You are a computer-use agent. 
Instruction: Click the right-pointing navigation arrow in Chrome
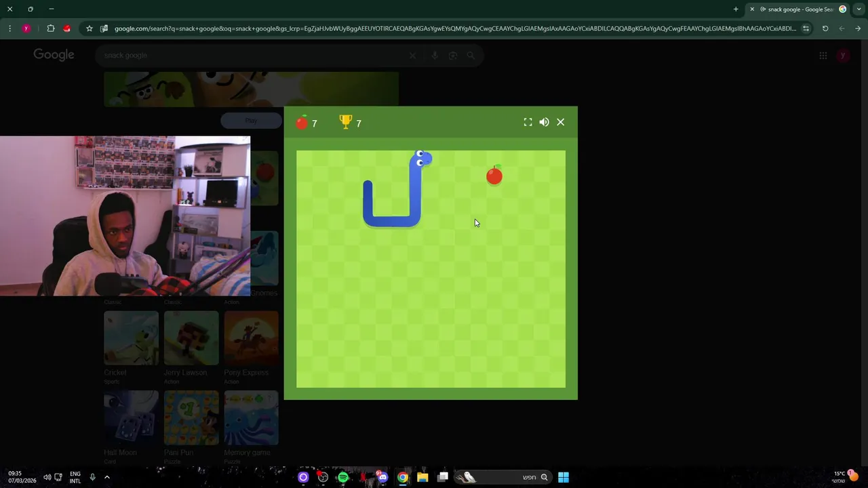point(858,28)
